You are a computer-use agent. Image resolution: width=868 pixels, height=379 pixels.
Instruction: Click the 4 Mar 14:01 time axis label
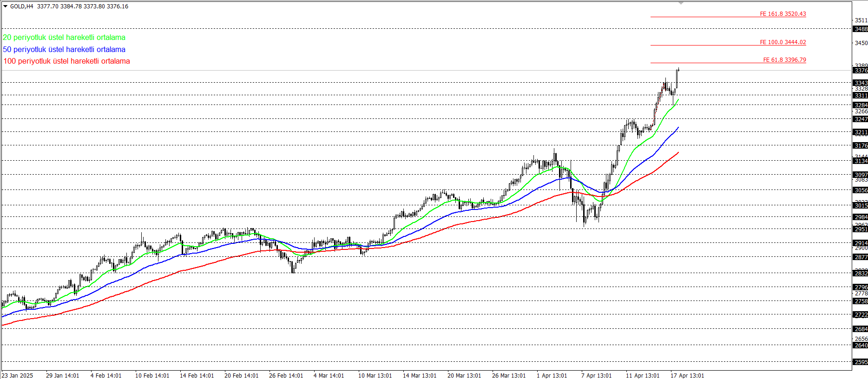[329, 376]
